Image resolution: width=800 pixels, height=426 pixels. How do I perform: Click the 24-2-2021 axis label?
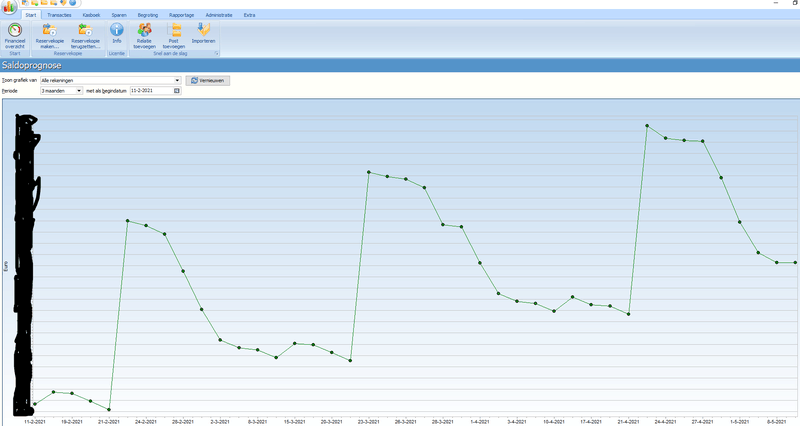[x=146, y=422]
